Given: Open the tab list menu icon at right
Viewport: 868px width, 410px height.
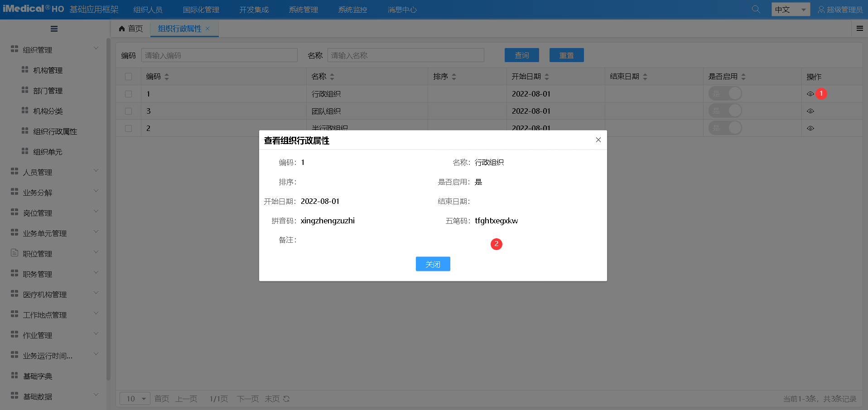Looking at the screenshot, I should click(859, 29).
